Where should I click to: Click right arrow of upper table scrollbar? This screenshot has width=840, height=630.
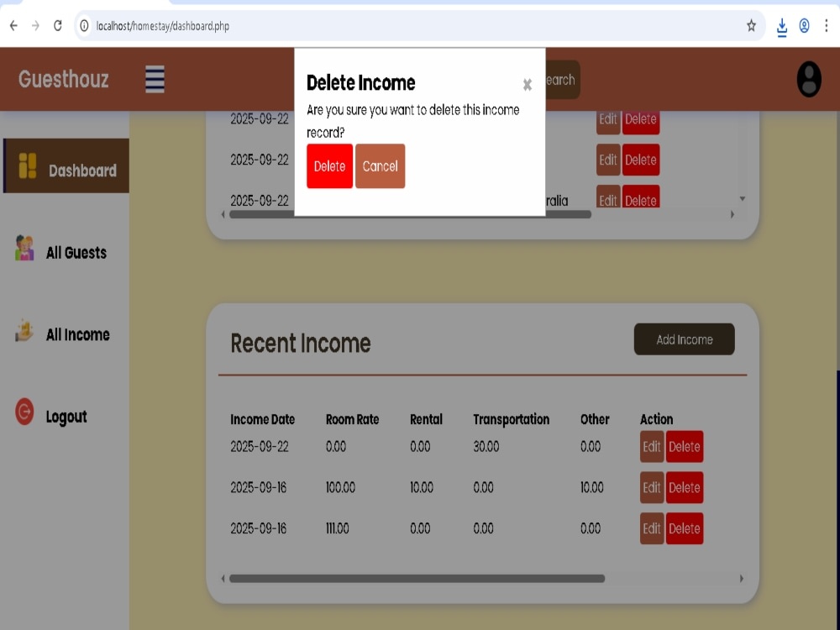click(732, 214)
